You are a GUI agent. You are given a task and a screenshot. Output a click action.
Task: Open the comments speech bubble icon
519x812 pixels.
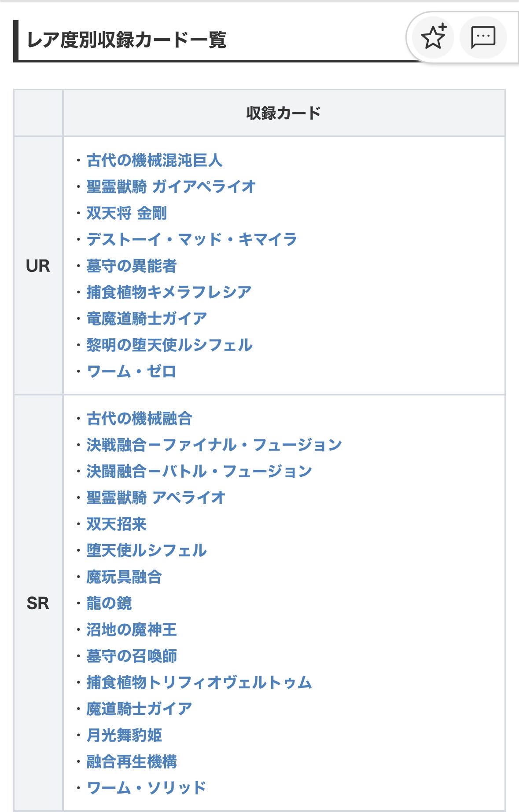click(x=483, y=37)
